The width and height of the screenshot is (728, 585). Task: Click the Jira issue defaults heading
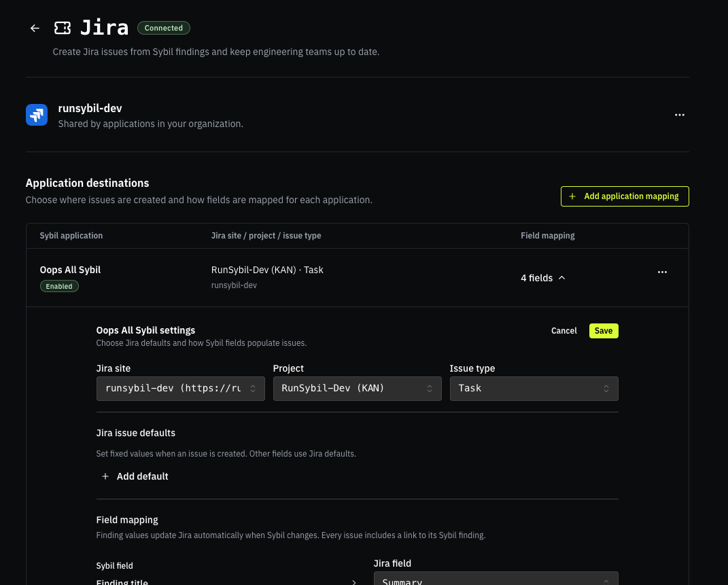(135, 433)
